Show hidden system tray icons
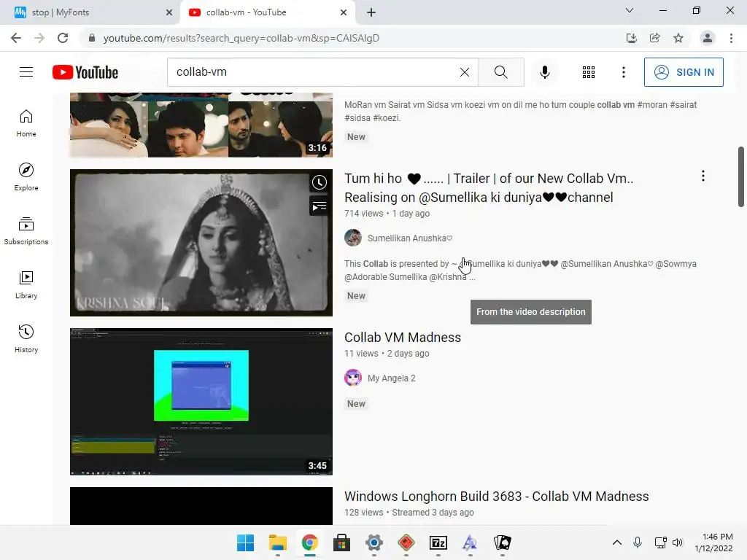 point(617,542)
